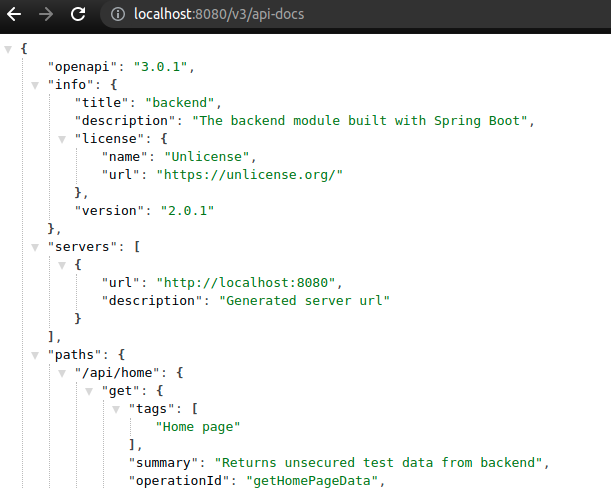Click the "Generated server url" value
The height and width of the screenshot is (489, 611).
(x=304, y=301)
